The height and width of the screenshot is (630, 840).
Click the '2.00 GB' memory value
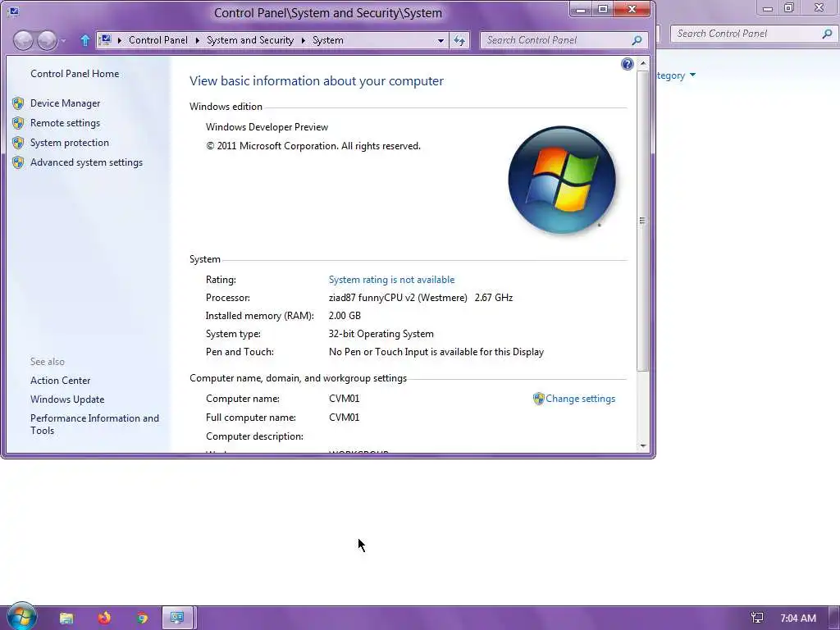[x=345, y=316]
